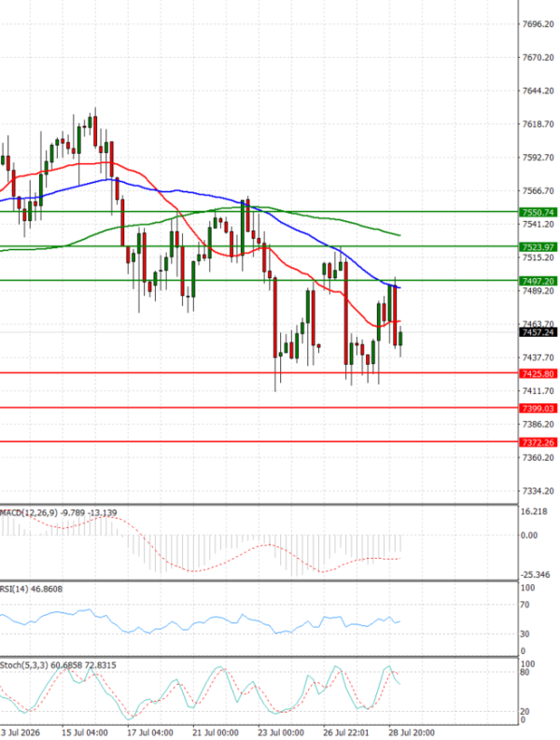Screen dimensions: 560x740
Task: Click the RSI 70 level label
Action: click(x=525, y=605)
